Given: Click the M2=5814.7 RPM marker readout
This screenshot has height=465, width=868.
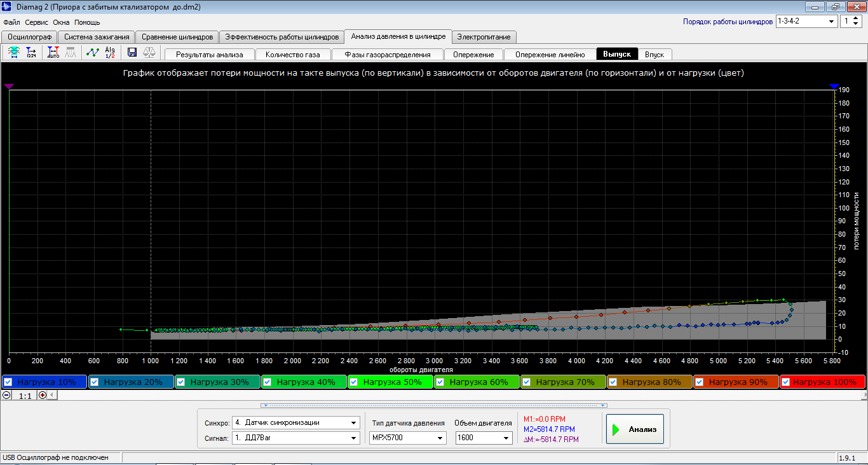Looking at the screenshot, I should 549,429.
